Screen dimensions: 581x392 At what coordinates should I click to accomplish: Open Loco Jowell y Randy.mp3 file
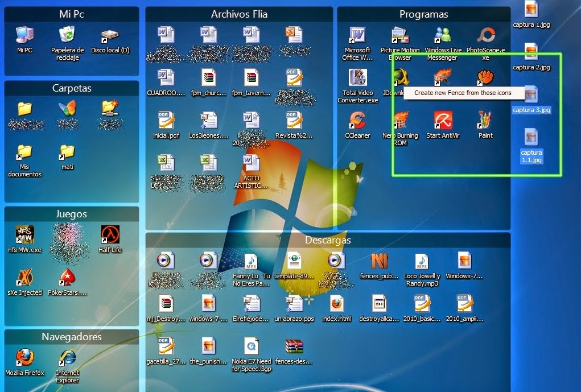(422, 262)
